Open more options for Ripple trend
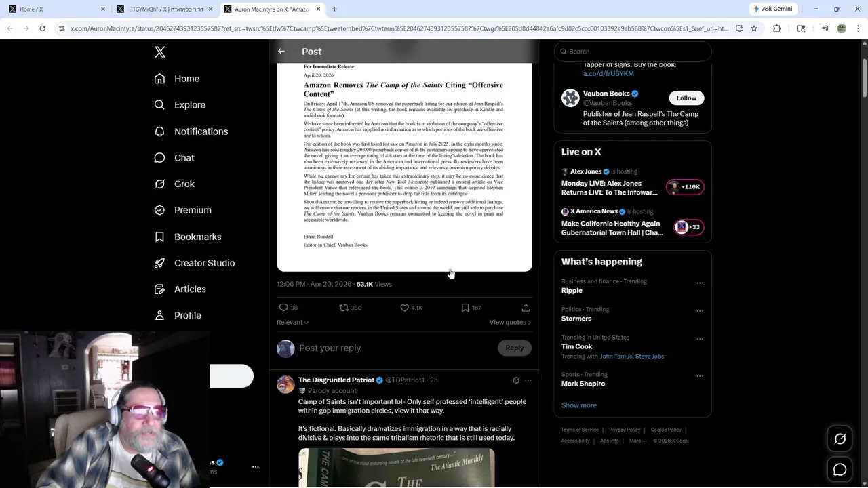Screen dimensions: 868x488 700,283
